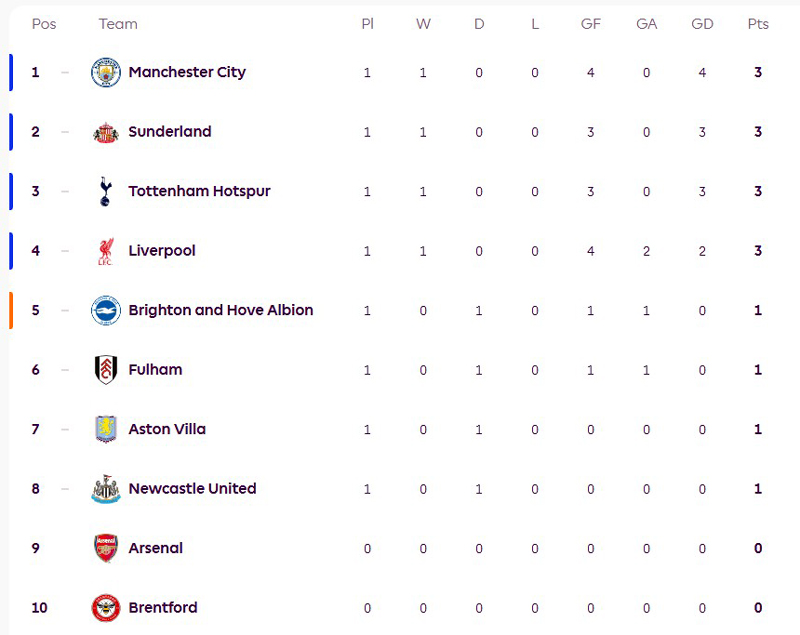The width and height of the screenshot is (800, 635).
Task: Click the Tottenham Hotspur crest icon
Action: [x=105, y=191]
